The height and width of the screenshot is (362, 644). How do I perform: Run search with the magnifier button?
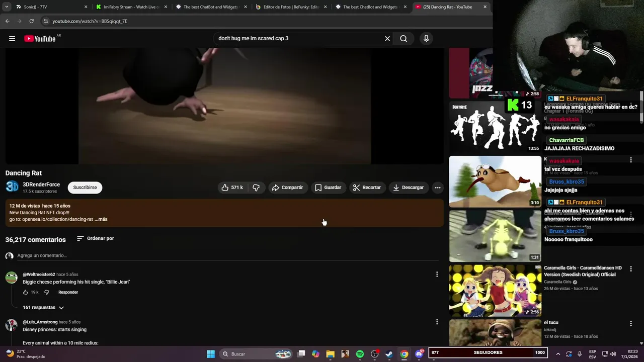[404, 39]
